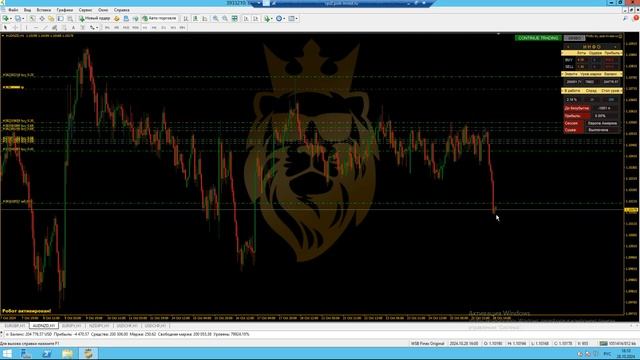Viewport: 640px width, 360px height.
Task: Open File Explorer from the taskbar
Action: [67, 353]
